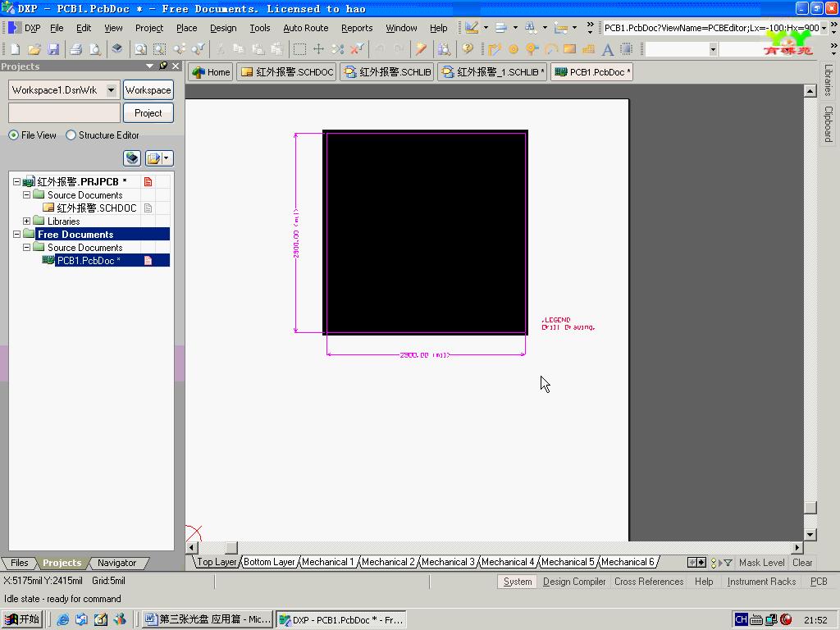
Task: Move selection crosshair tool
Action: click(318, 49)
